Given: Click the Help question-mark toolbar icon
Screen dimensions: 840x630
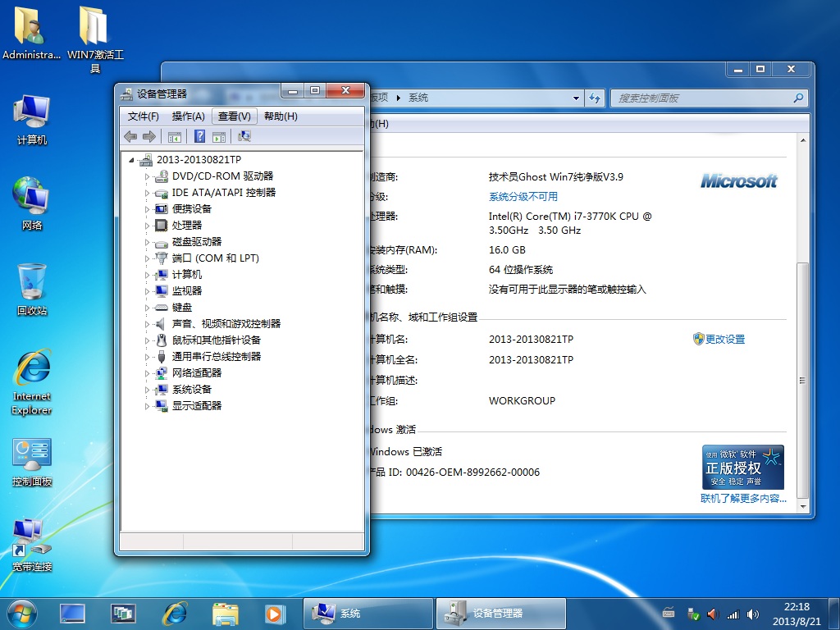Looking at the screenshot, I should [x=199, y=137].
